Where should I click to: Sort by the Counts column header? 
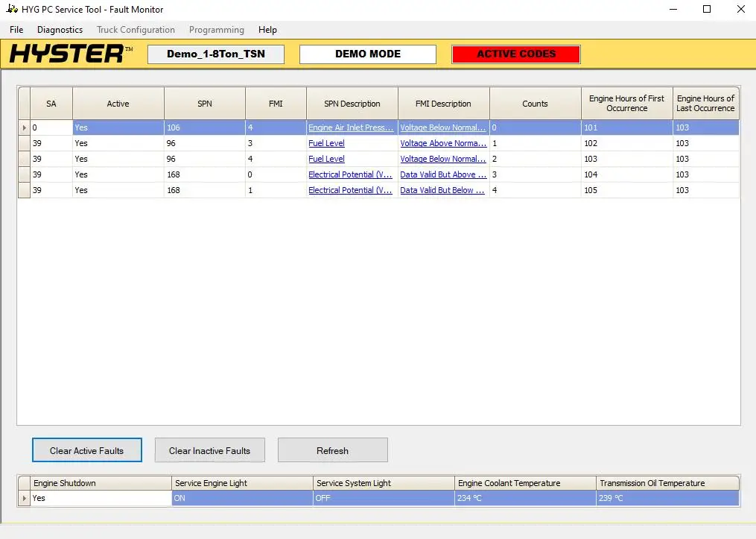[x=535, y=104]
